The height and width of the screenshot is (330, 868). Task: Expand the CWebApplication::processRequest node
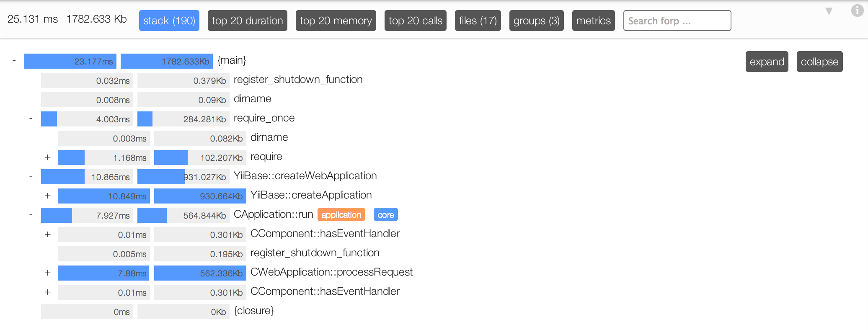click(48, 273)
